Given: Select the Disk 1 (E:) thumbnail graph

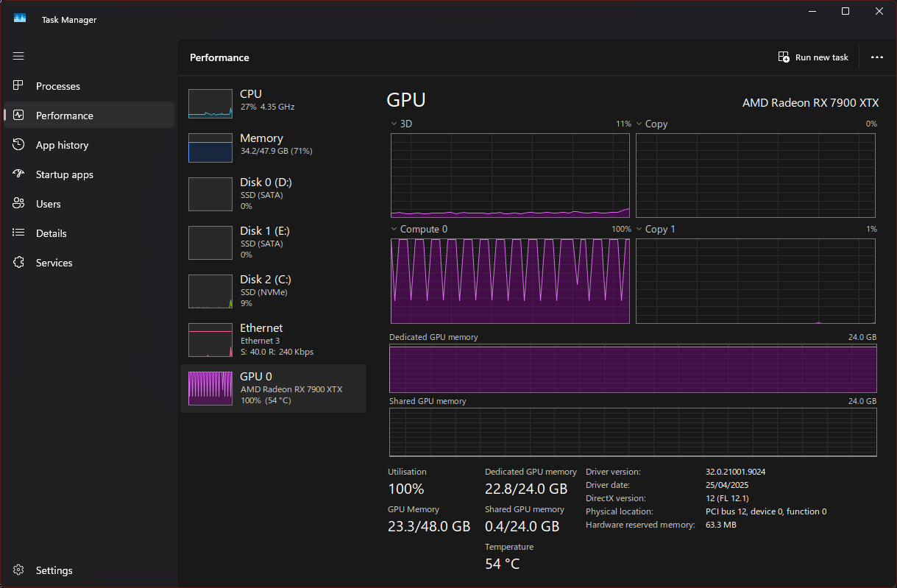Looking at the screenshot, I should pyautogui.click(x=210, y=243).
